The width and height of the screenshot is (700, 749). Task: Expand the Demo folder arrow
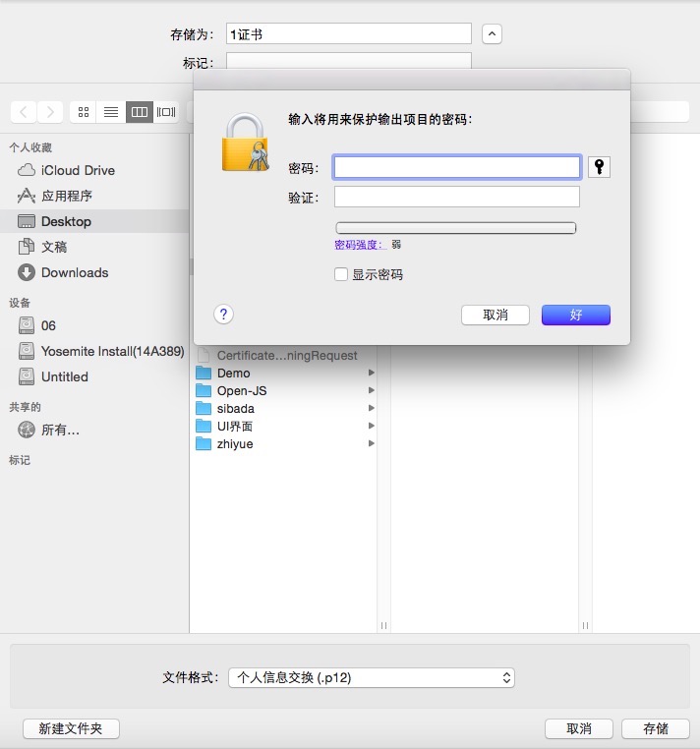(x=372, y=374)
